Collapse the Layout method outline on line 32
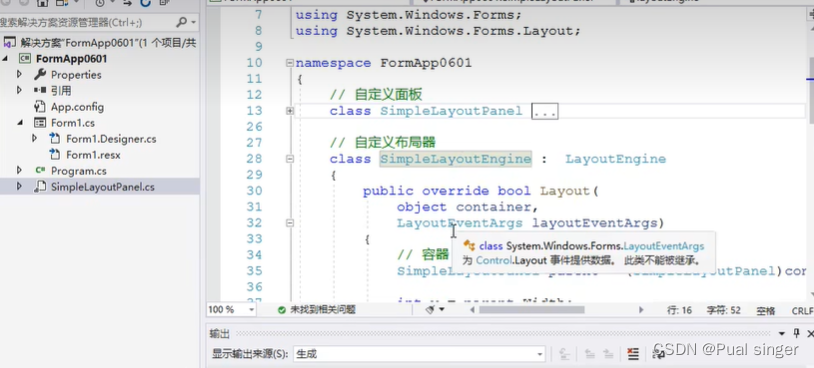Image resolution: width=814 pixels, height=368 pixels. click(290, 223)
